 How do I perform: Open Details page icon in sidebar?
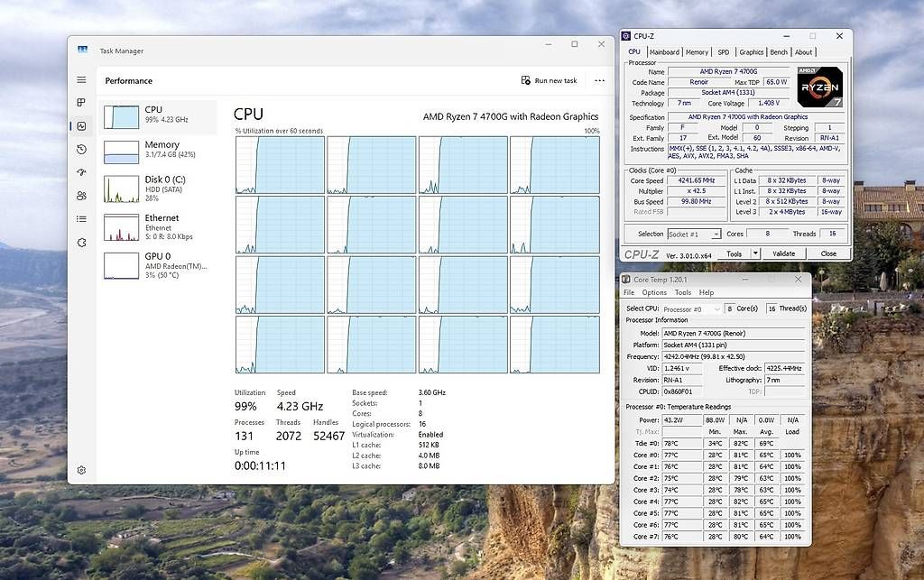pos(81,219)
